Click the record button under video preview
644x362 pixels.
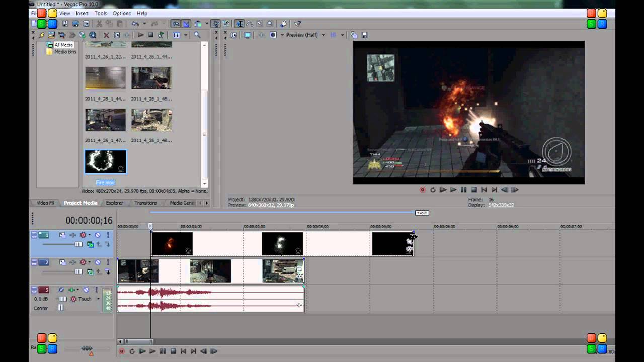(x=423, y=190)
